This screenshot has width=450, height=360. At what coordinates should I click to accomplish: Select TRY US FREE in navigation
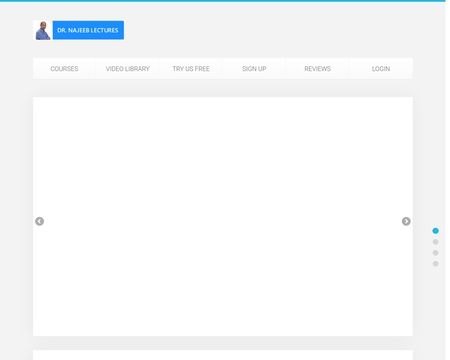(x=191, y=69)
